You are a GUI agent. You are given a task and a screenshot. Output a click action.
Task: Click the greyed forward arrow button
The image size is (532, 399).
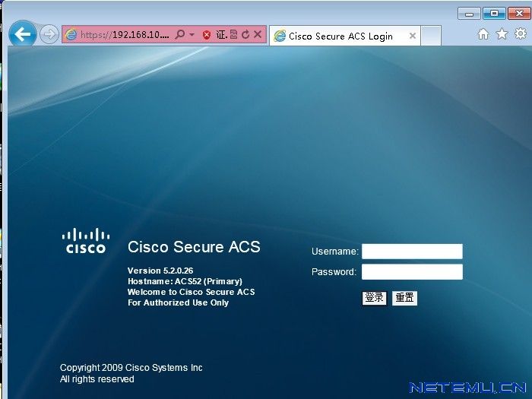(x=49, y=34)
